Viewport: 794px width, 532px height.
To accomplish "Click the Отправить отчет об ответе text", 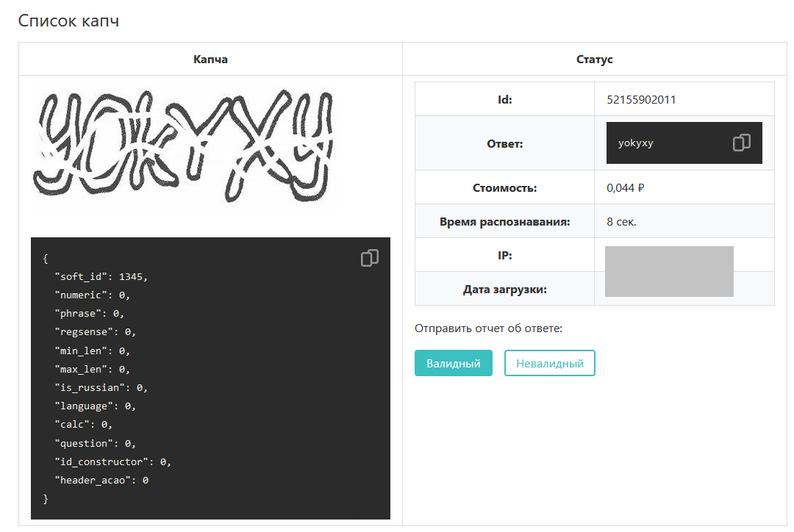I will pyautogui.click(x=488, y=328).
